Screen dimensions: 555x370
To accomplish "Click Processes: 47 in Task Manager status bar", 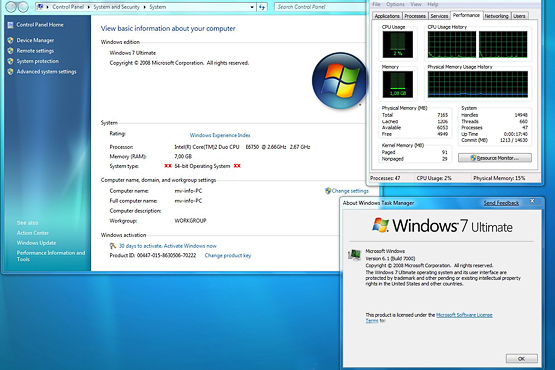I will click(x=385, y=178).
